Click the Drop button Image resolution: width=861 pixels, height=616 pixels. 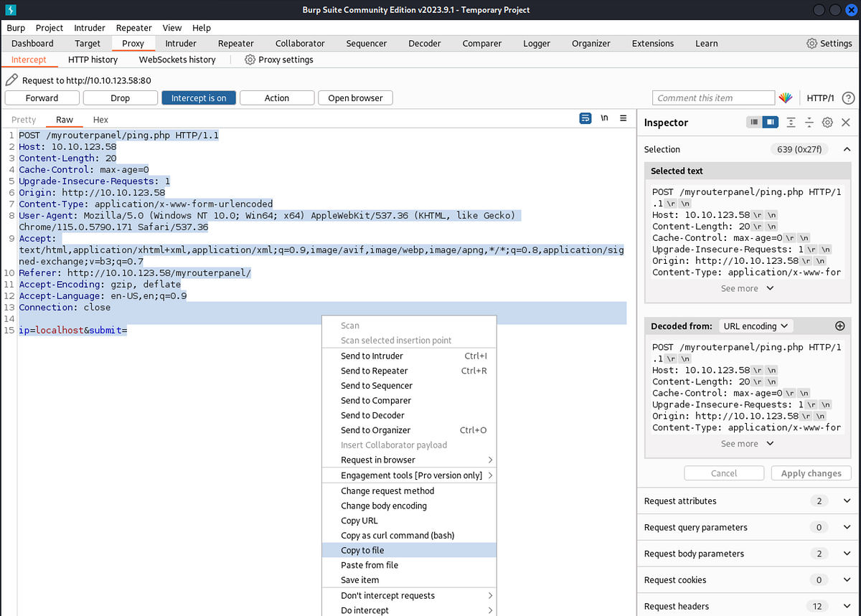(120, 98)
